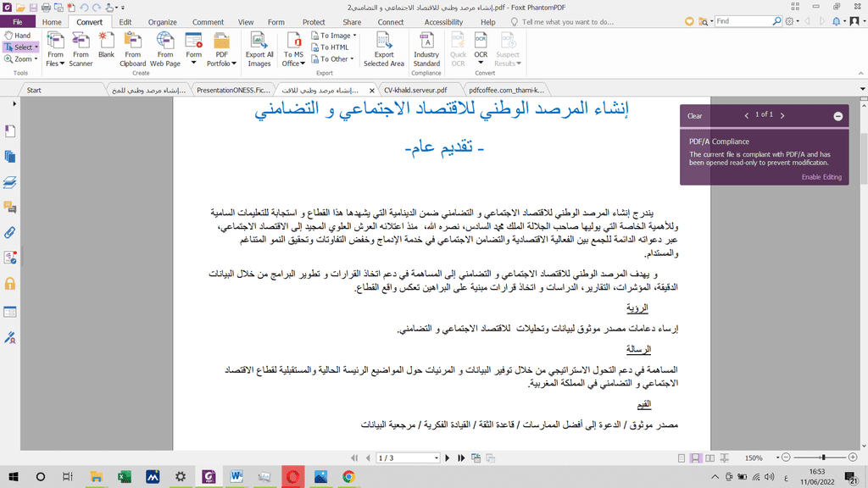This screenshot has width=868, height=488.
Task: Open the document tabs list arrow
Action: [x=862, y=89]
